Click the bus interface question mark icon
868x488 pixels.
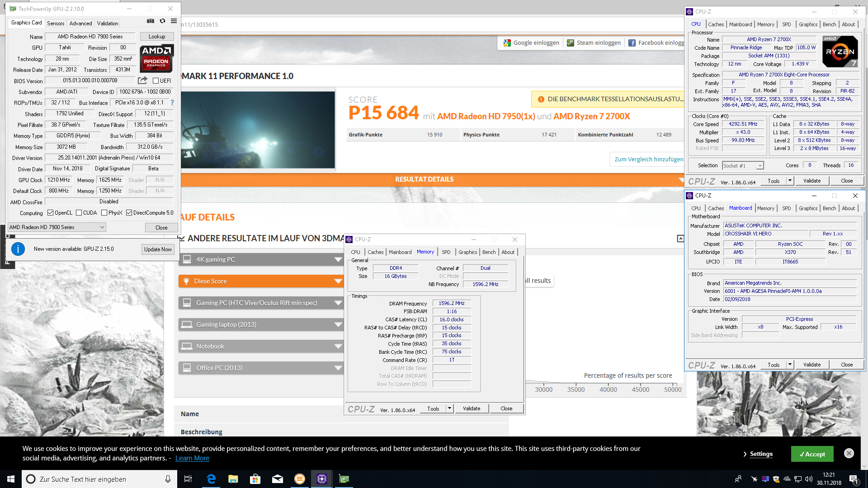(x=172, y=103)
